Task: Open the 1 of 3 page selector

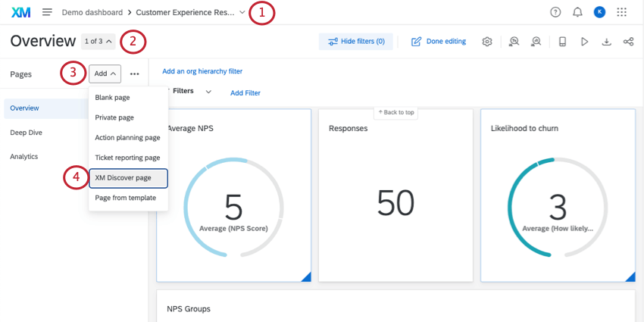Action: (x=98, y=41)
